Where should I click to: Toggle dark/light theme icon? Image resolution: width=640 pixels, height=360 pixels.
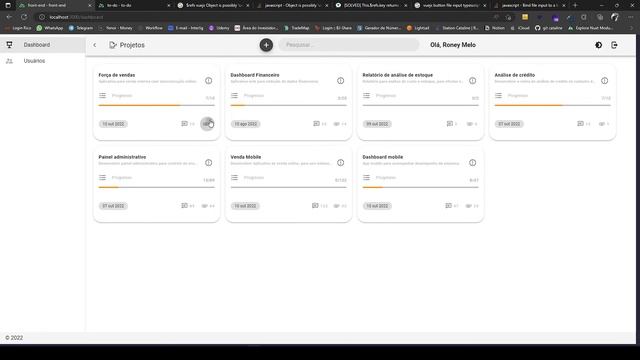click(598, 45)
